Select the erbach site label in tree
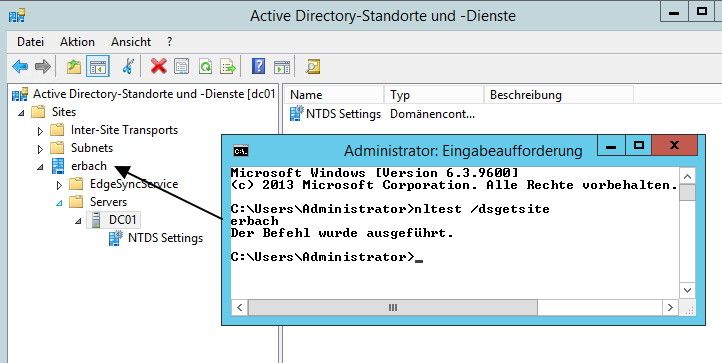The width and height of the screenshot is (722, 363). point(89,166)
